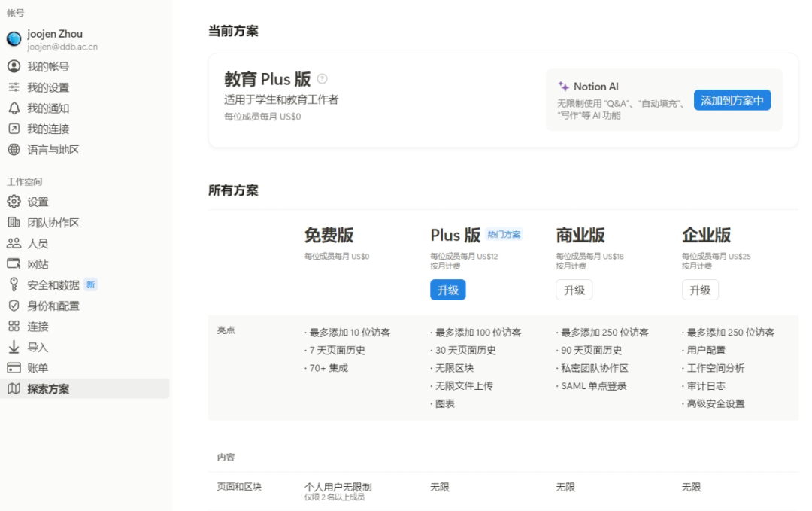Click 70+ 集成 feature text
This screenshot has width=812, height=511.
click(329, 368)
